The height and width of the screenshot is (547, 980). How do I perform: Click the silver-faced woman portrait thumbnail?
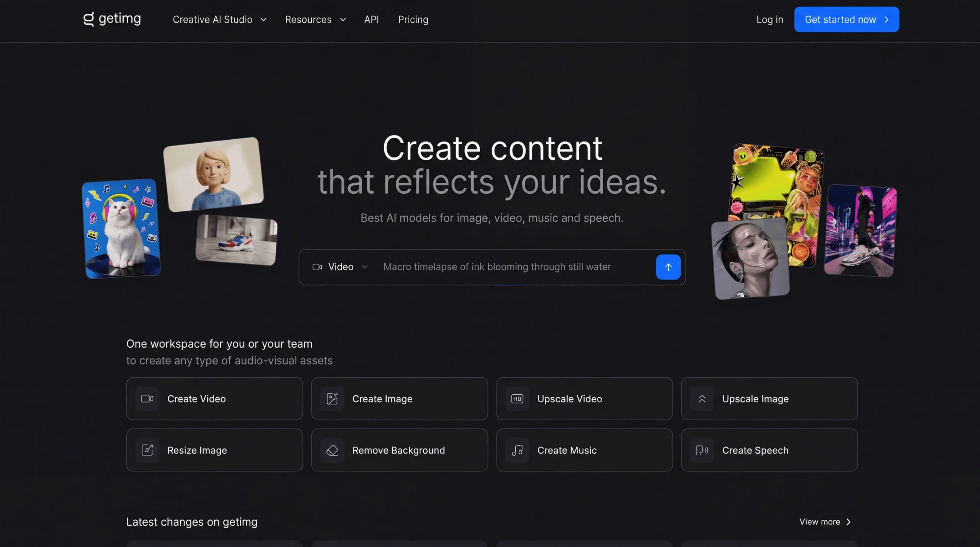(x=750, y=259)
